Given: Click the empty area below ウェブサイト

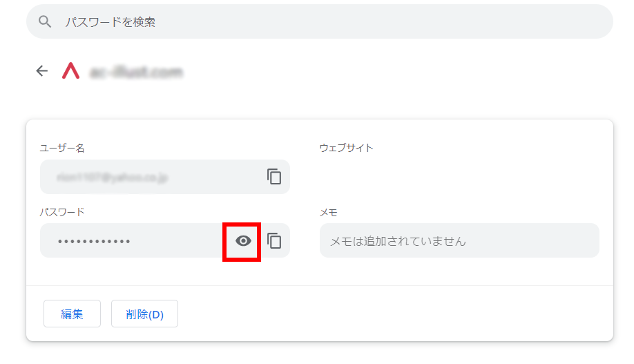Looking at the screenshot, I should click(x=456, y=177).
